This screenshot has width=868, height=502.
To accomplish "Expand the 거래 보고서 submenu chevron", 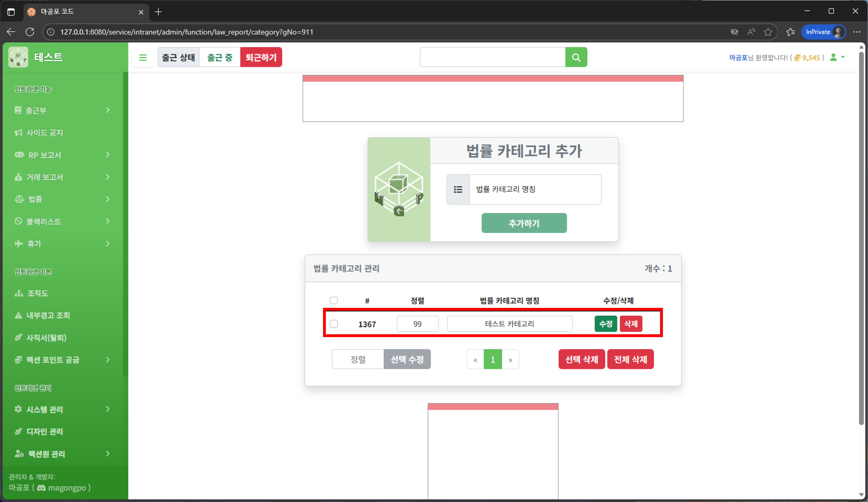I will [x=108, y=177].
